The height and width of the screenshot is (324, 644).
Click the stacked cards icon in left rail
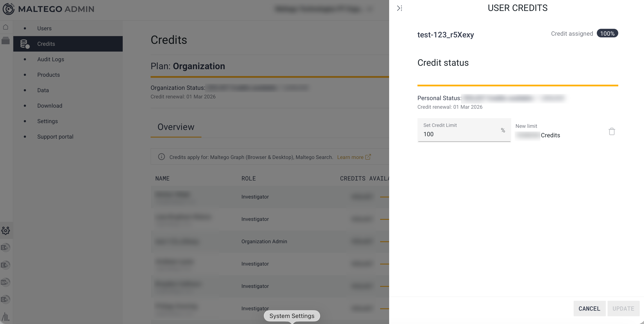click(x=6, y=41)
